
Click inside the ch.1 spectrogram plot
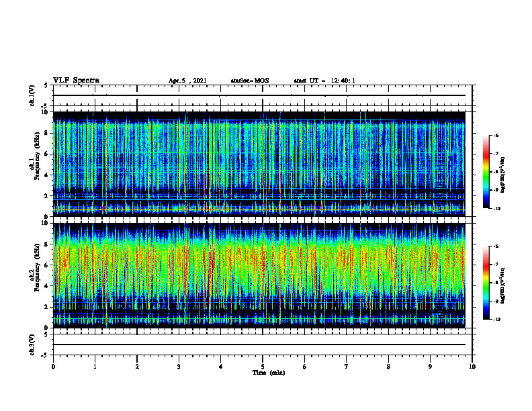[259, 164]
